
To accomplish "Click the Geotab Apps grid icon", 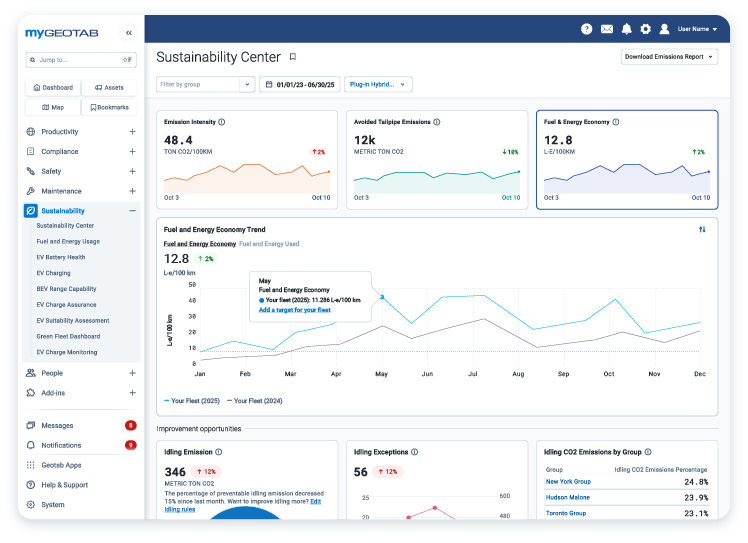I will (x=31, y=465).
